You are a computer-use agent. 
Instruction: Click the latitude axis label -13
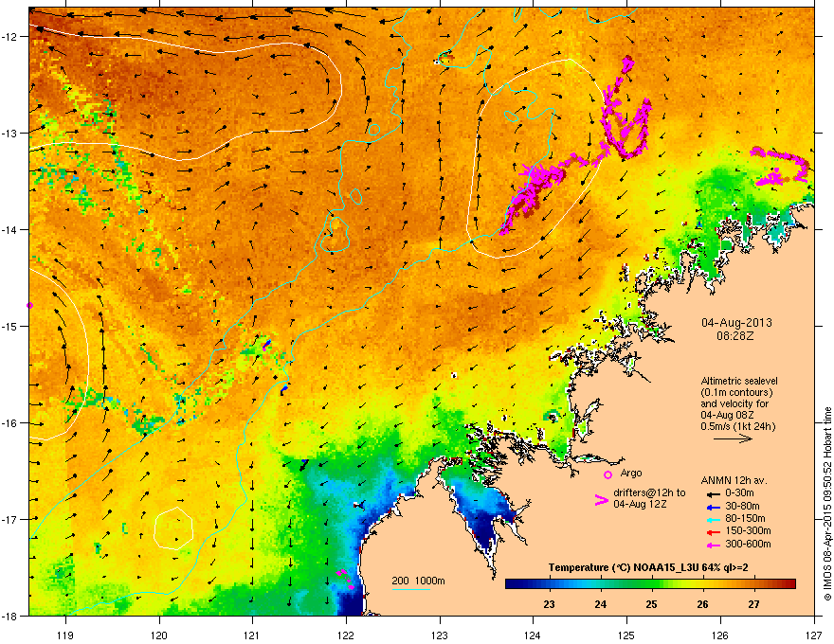point(10,133)
